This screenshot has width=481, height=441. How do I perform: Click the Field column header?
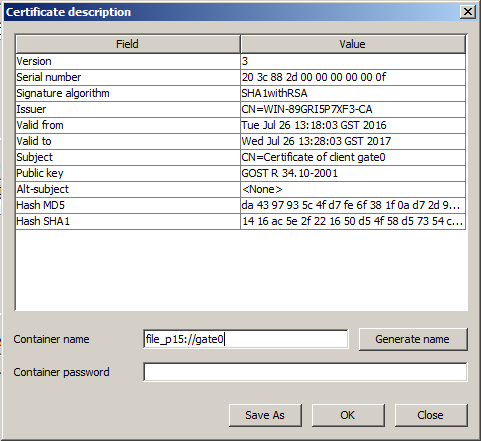128,44
